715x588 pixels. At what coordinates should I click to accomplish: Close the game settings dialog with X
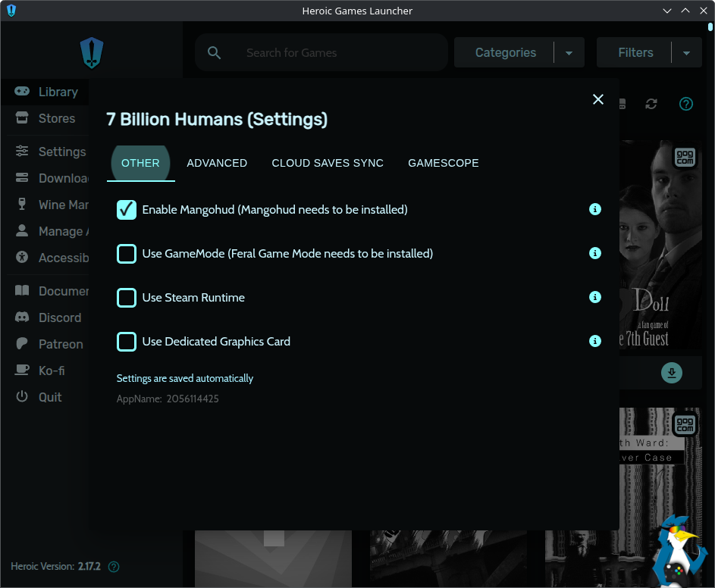click(598, 99)
